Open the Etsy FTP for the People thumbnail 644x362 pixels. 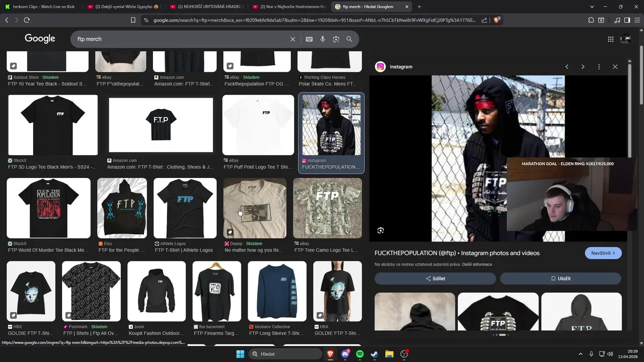tap(122, 208)
